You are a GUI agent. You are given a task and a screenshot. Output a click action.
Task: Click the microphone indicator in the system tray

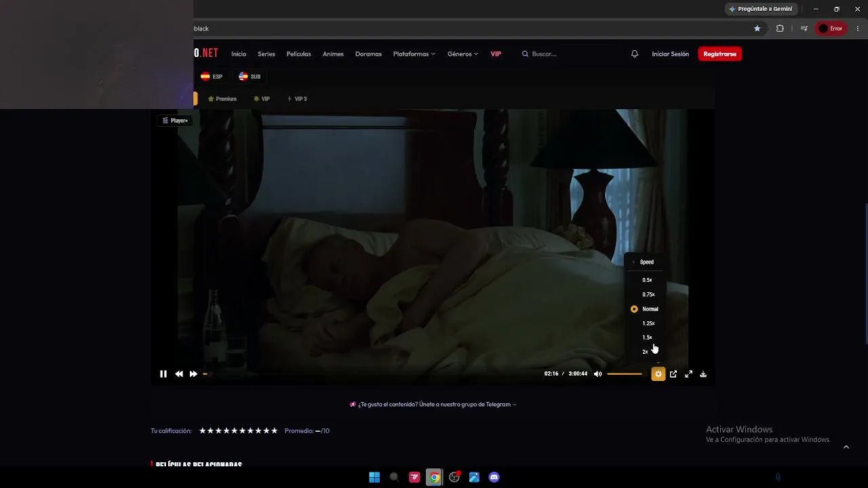pyautogui.click(x=778, y=477)
